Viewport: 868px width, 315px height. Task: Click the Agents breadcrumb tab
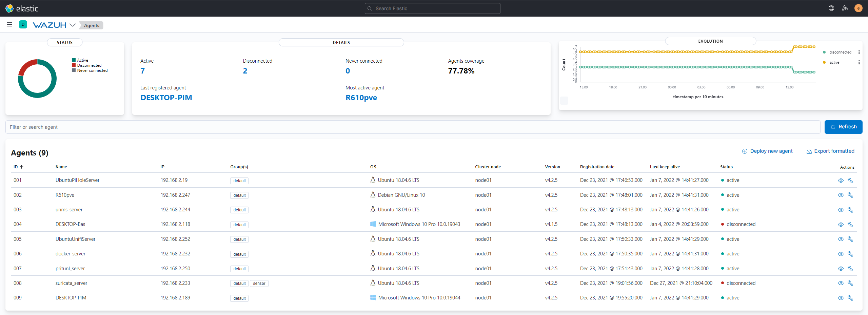92,25
